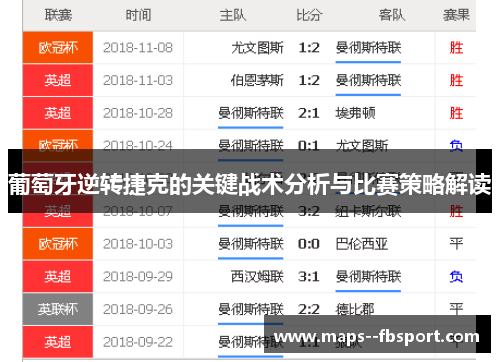This screenshot has height=362, width=500.
Task: Select the 英联杯 league cell
Action: pyautogui.click(x=58, y=309)
